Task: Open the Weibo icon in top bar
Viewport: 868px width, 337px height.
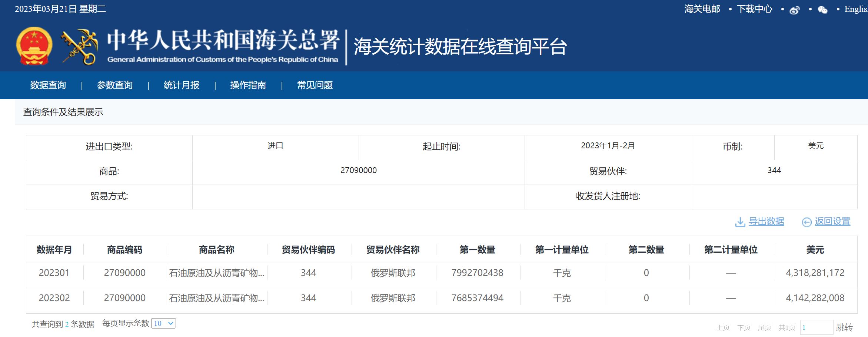Action: [x=794, y=10]
